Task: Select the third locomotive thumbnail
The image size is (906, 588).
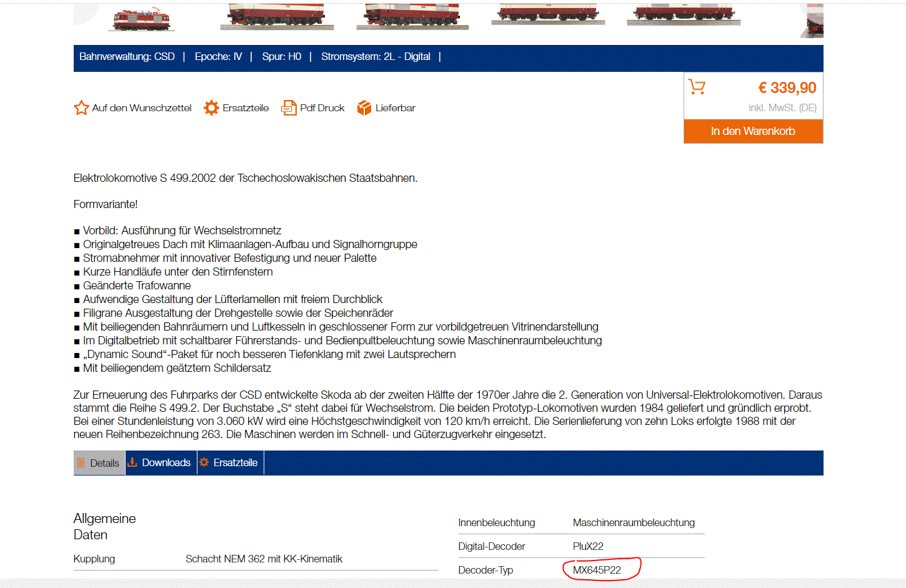Action: click(412, 16)
